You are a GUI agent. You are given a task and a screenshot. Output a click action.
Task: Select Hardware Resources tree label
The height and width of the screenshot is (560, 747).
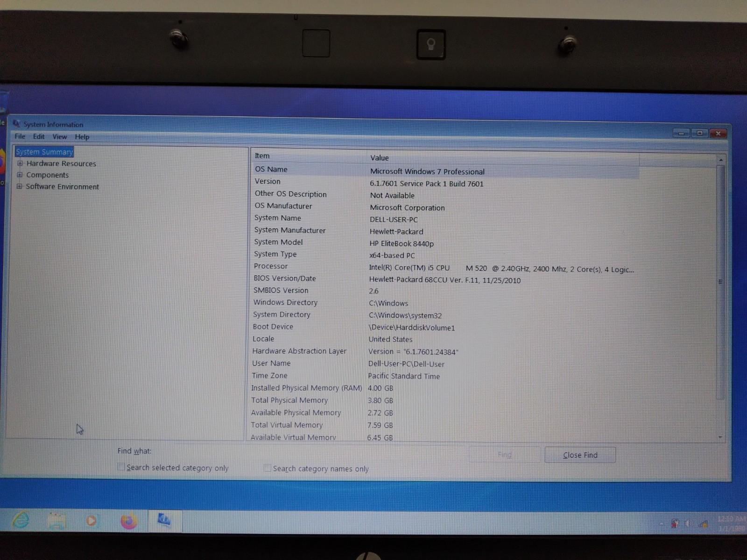pyautogui.click(x=61, y=163)
